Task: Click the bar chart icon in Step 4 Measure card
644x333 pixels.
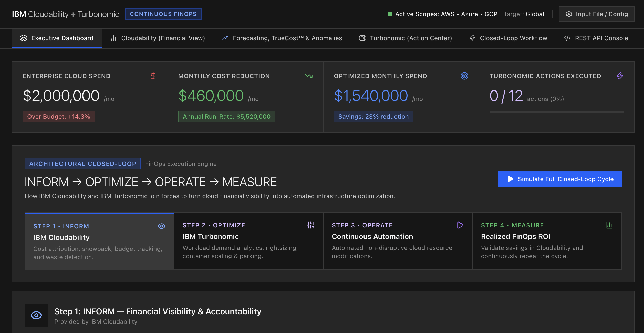Action: 609,225
